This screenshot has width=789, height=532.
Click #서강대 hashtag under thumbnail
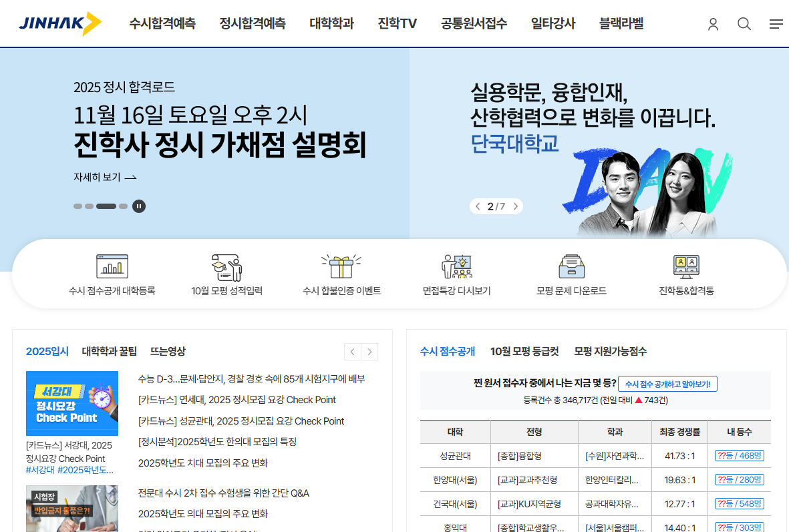40,470
